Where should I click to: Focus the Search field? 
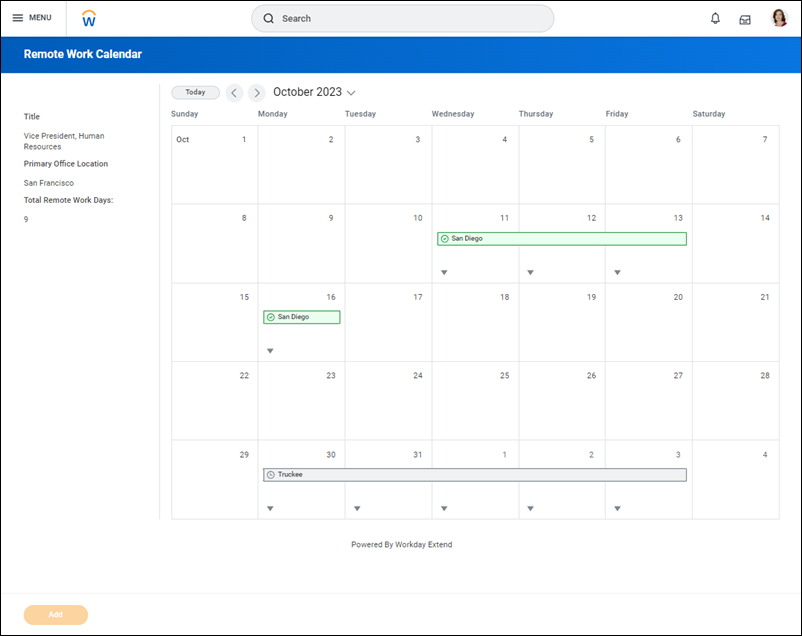[x=402, y=18]
